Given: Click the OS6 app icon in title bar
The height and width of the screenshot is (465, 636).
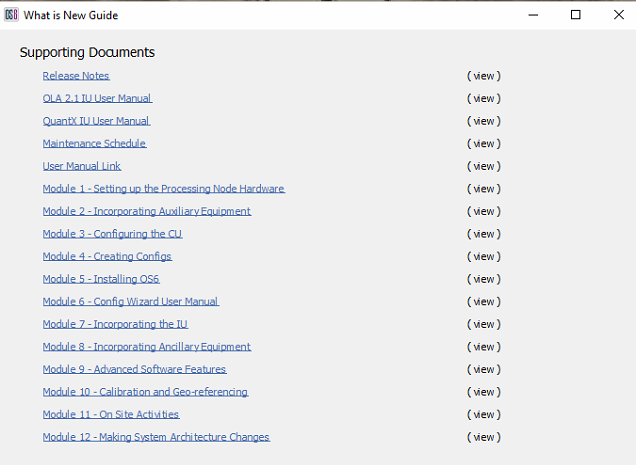Looking at the screenshot, I should click(x=12, y=14).
